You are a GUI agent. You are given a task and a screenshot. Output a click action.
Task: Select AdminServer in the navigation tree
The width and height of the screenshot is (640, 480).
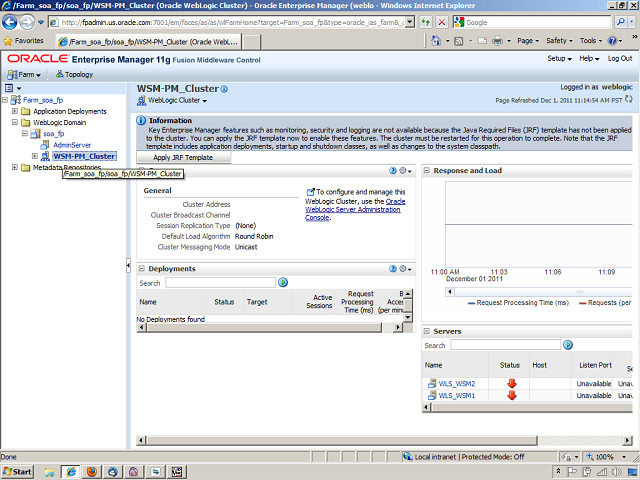pos(72,145)
